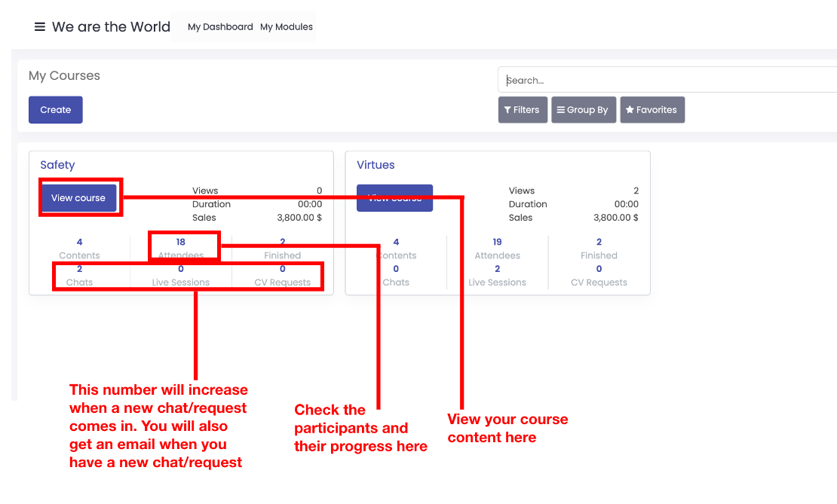Open the Virtues course title link
Image resolution: width=837 pixels, height=504 pixels.
click(x=376, y=165)
